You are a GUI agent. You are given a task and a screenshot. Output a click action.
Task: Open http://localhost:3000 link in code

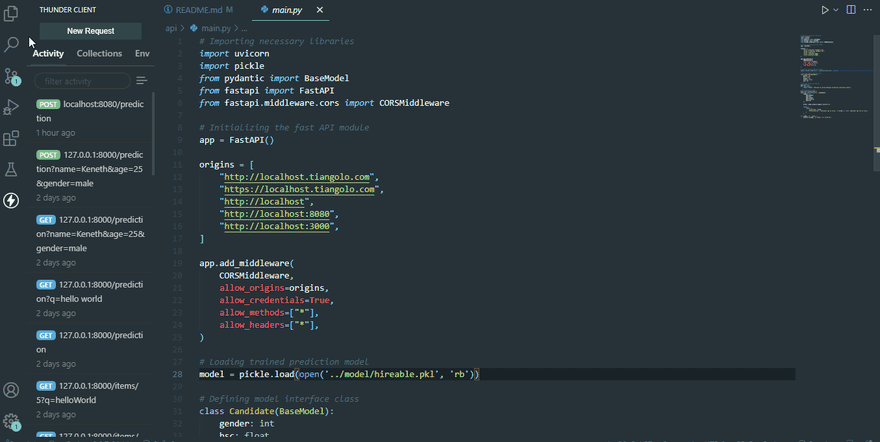pos(277,226)
